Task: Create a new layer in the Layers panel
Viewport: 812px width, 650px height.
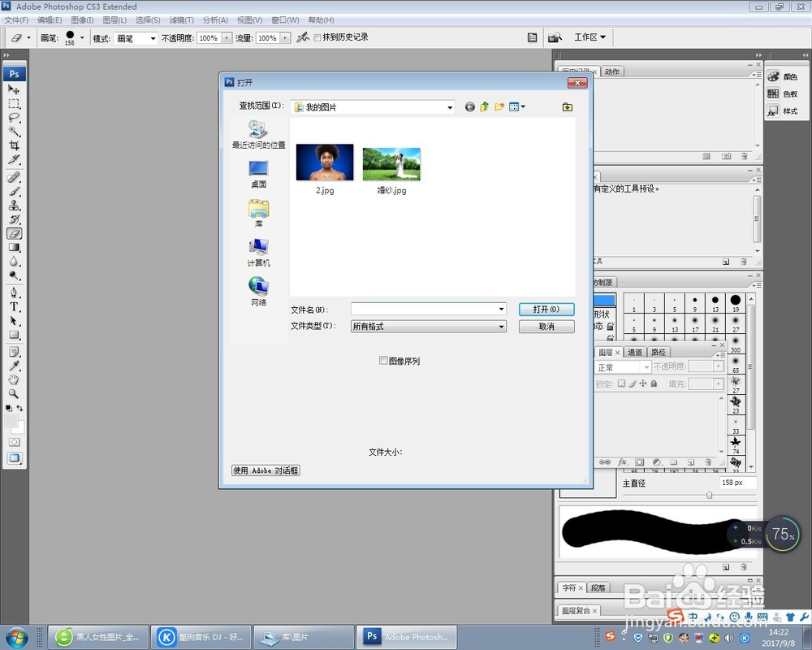Action: pyautogui.click(x=690, y=462)
